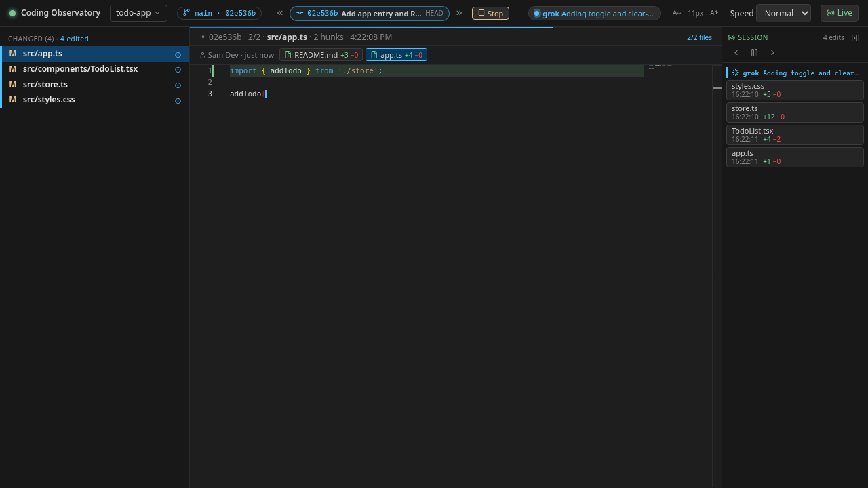
Task: Click the 2/2 files link
Action: coord(699,37)
